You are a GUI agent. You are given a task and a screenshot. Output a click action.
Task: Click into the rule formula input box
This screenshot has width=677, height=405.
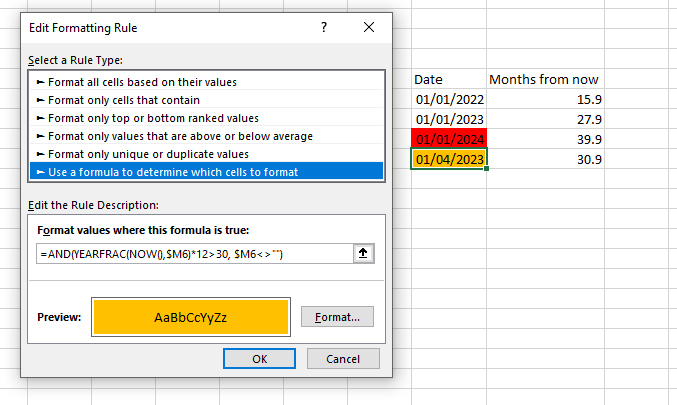pyautogui.click(x=195, y=254)
